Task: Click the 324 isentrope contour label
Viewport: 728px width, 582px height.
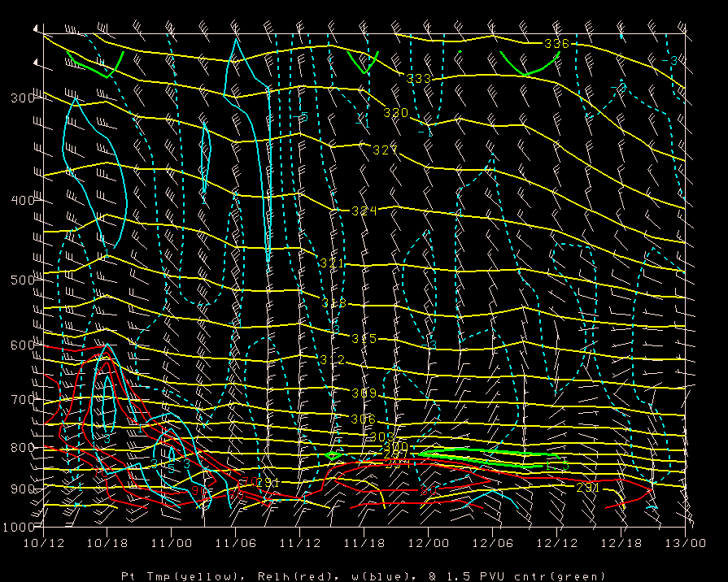Action: click(364, 211)
